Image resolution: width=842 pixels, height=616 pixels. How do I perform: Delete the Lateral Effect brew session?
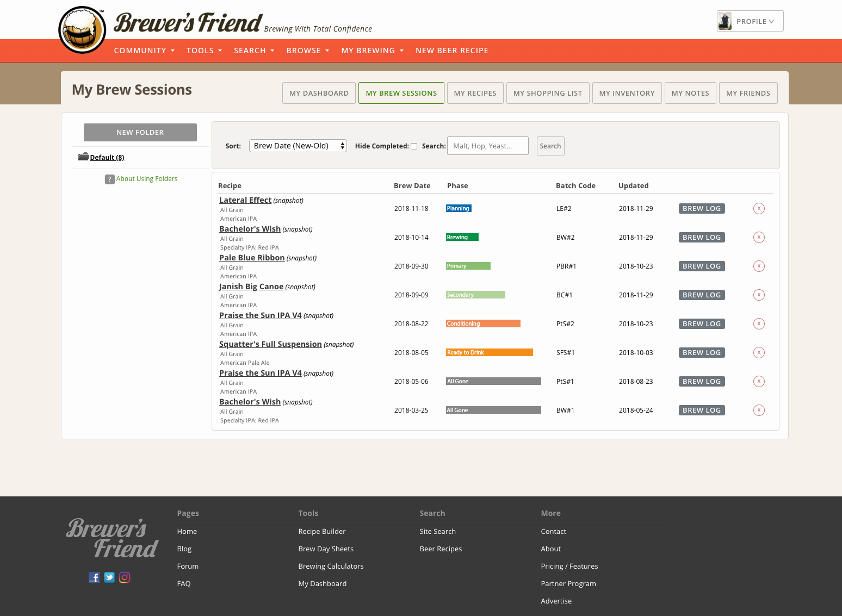point(759,208)
